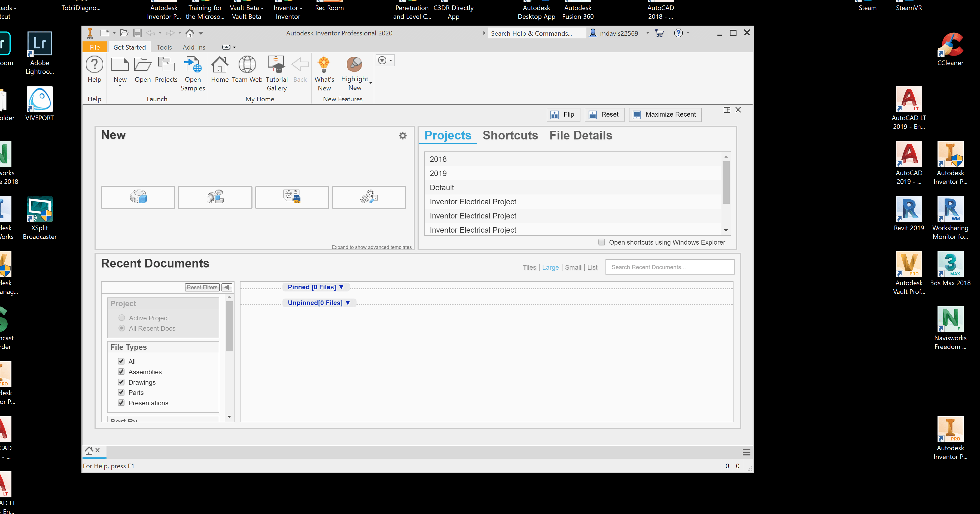This screenshot has width=980, height=514.
Task: Select the Active Project radio button
Action: [122, 318]
